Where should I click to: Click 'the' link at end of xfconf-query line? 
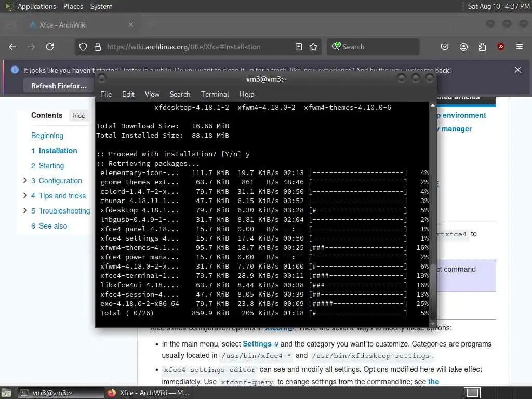tap(433, 382)
